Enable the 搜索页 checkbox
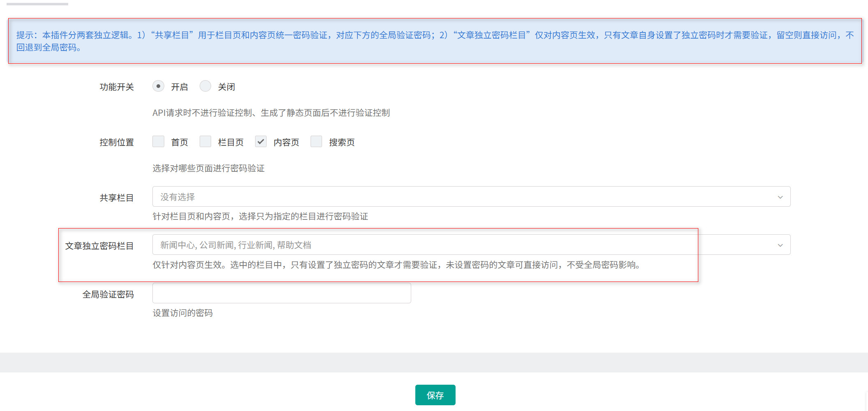 coord(316,141)
